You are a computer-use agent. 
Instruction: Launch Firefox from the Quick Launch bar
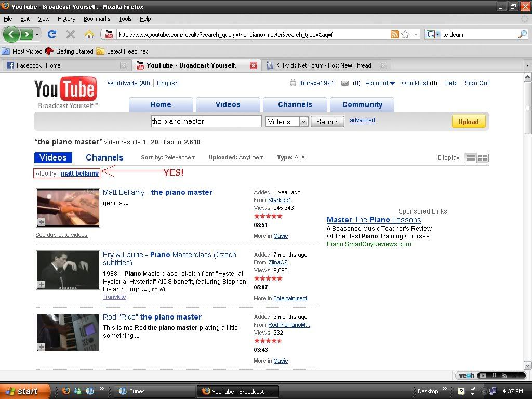coord(66,391)
